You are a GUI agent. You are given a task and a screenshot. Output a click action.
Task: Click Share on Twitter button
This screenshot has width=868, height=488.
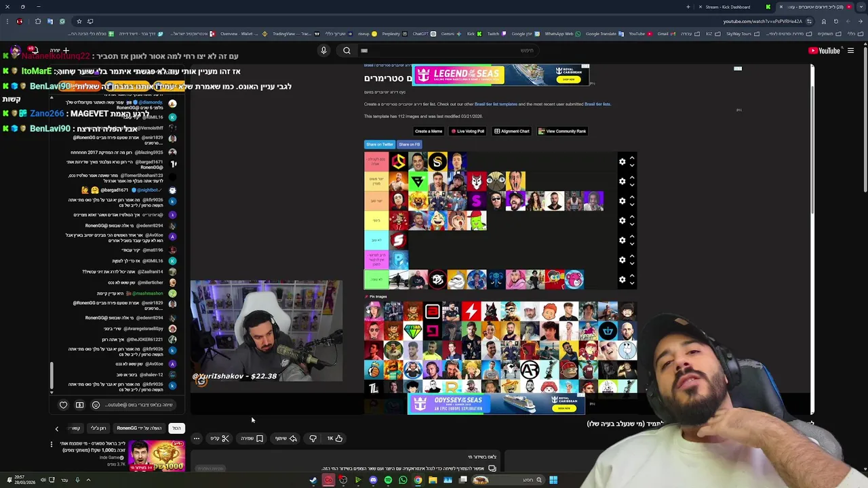tap(380, 144)
